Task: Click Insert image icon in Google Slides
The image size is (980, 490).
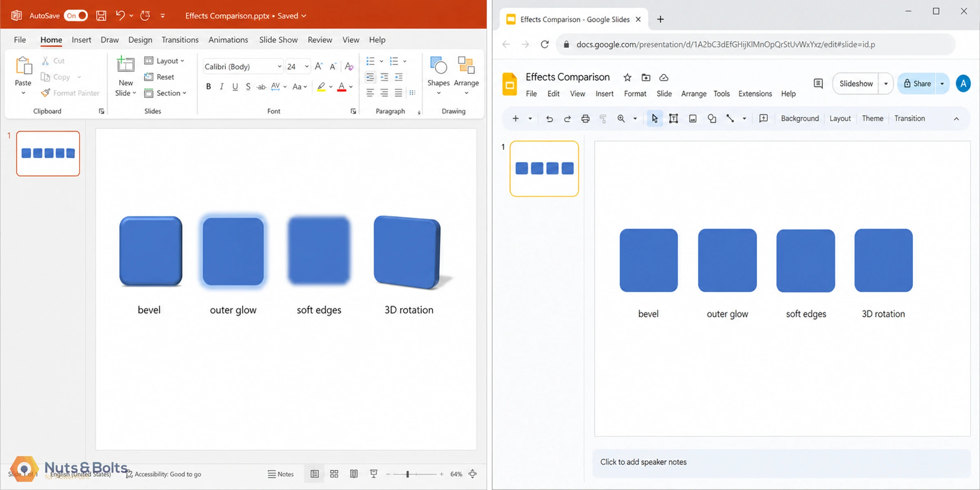Action: [693, 118]
